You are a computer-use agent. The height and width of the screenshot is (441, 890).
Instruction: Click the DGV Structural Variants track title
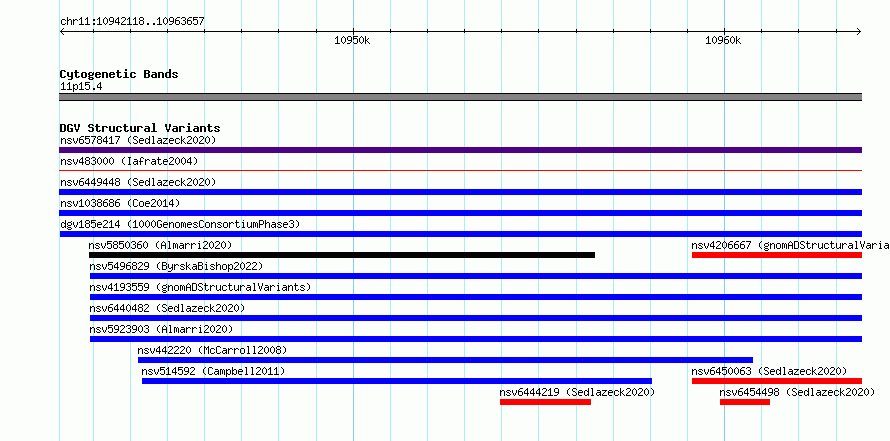[x=140, y=128]
